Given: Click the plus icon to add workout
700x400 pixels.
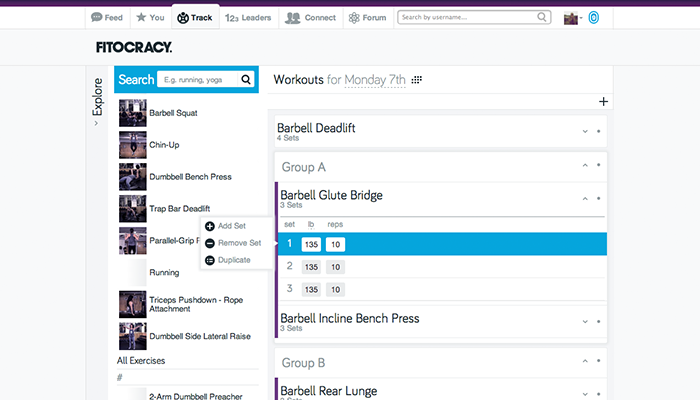Looking at the screenshot, I should click(x=603, y=102).
